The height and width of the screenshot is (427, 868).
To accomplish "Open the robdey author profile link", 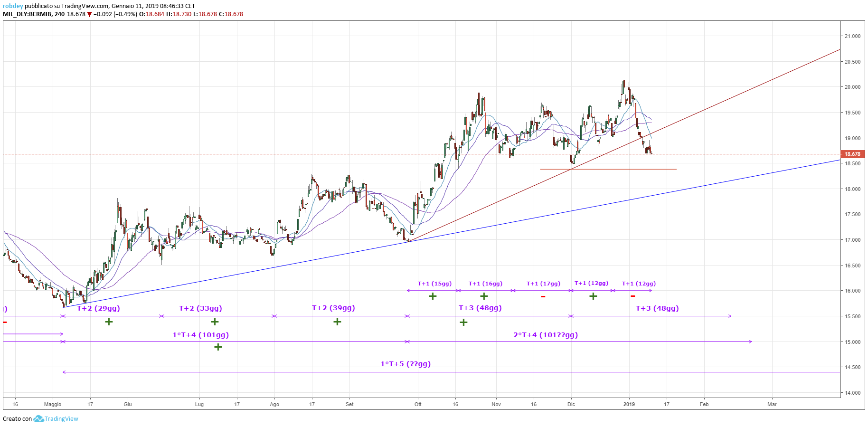I will [x=13, y=6].
